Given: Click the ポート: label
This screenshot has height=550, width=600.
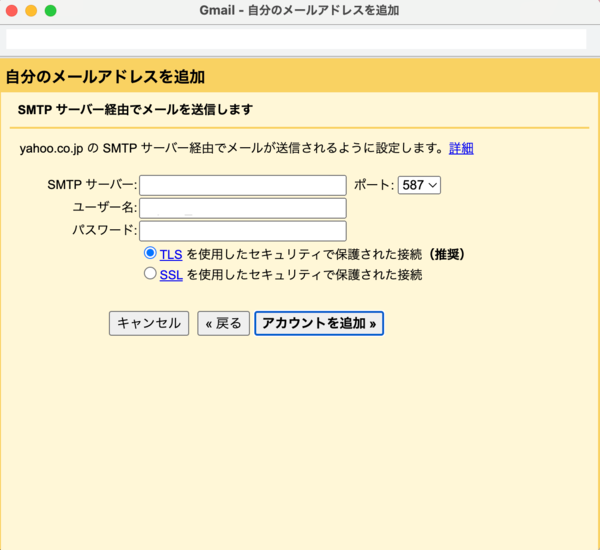Looking at the screenshot, I should click(x=373, y=185).
